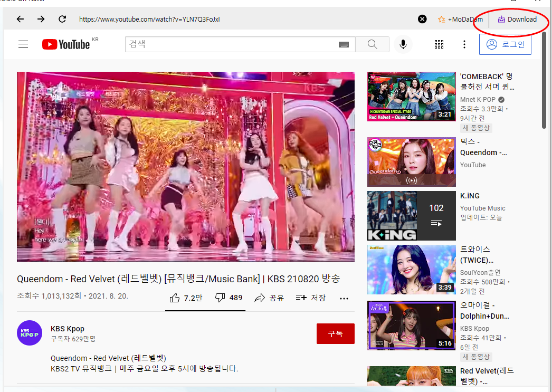Click the 트와이스 (TWICE) video title
Screen dimensions: 552x392
pyautogui.click(x=477, y=255)
